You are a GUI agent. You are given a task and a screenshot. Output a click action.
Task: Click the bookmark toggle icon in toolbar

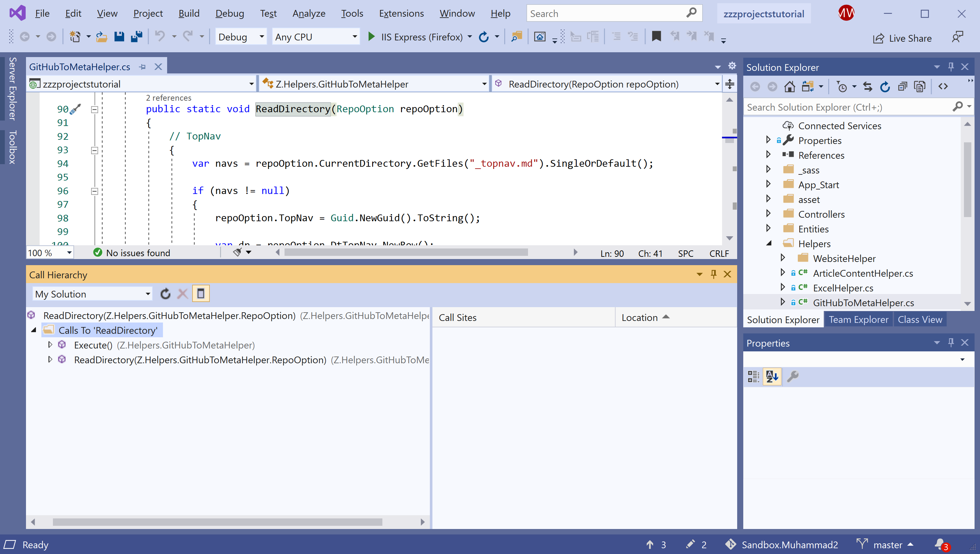(656, 37)
